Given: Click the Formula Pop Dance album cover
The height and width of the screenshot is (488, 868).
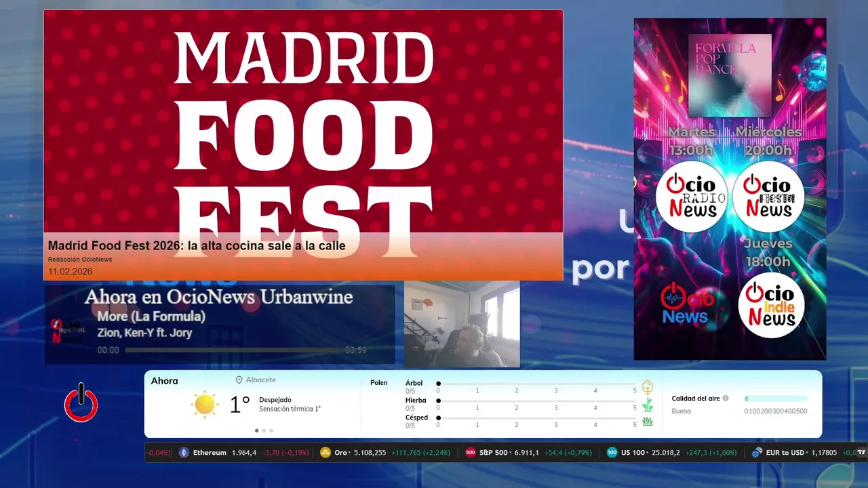Looking at the screenshot, I should click(730, 75).
